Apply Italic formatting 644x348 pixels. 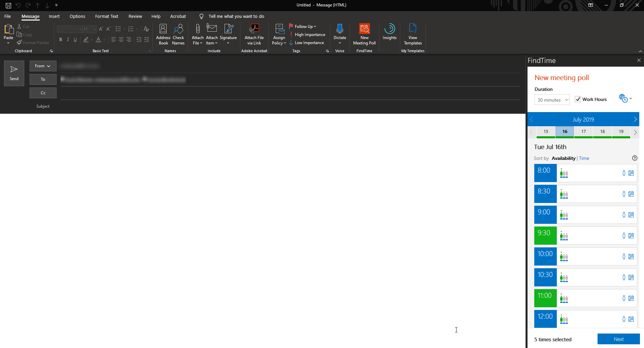(x=68, y=40)
